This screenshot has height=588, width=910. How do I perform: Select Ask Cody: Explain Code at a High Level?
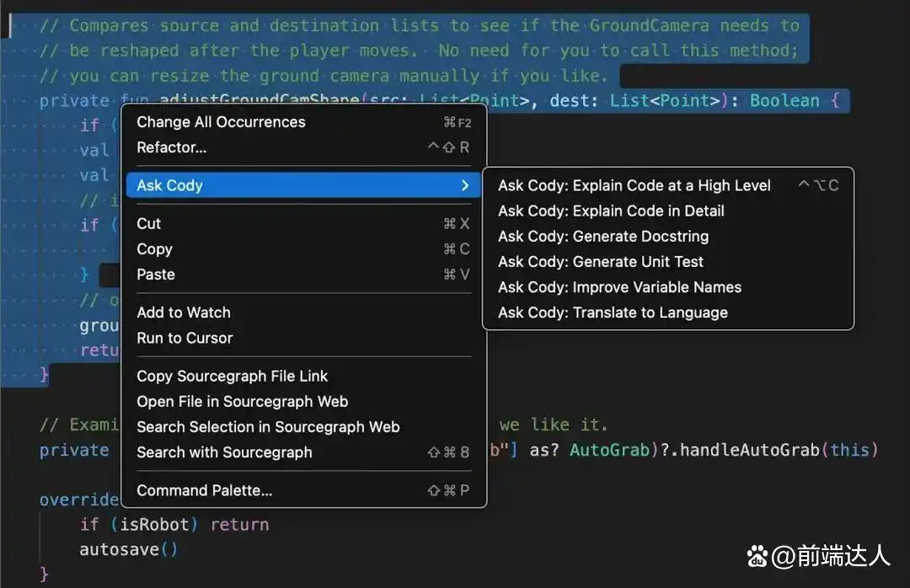coord(634,185)
